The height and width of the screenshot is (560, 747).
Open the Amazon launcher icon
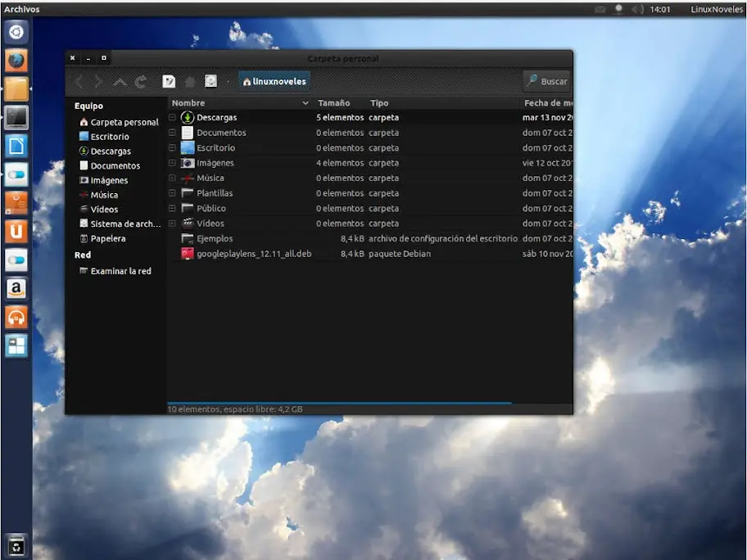[16, 288]
